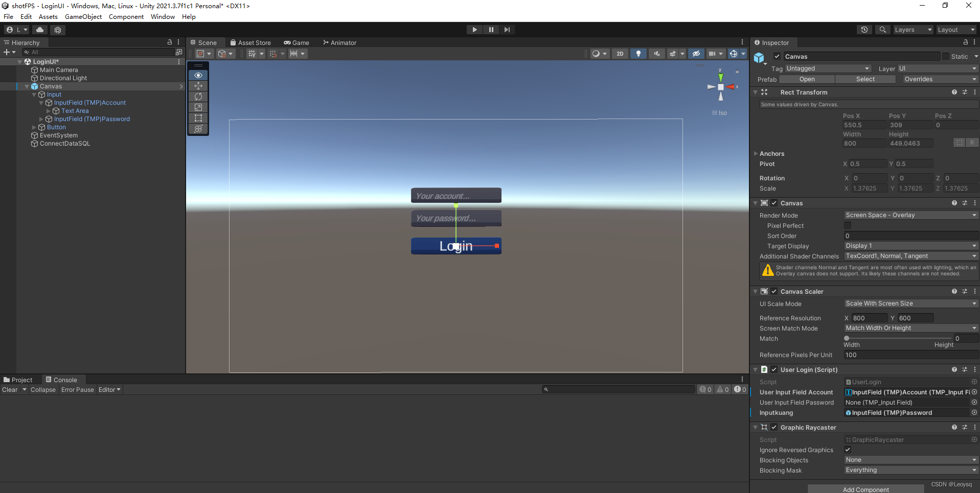The height and width of the screenshot is (493, 980).
Task: Open draw mode shading dropdown
Action: point(599,54)
